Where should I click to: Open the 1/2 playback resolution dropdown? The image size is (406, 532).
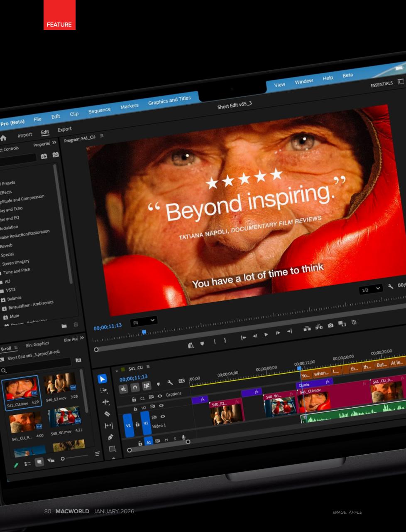(x=371, y=288)
